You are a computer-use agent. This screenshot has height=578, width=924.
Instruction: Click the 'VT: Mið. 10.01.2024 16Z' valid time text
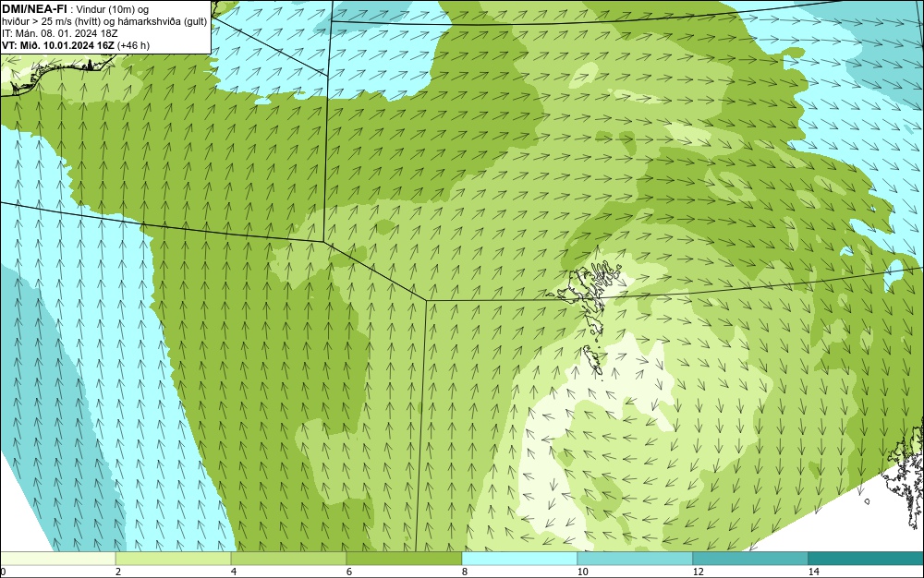tap(58, 45)
